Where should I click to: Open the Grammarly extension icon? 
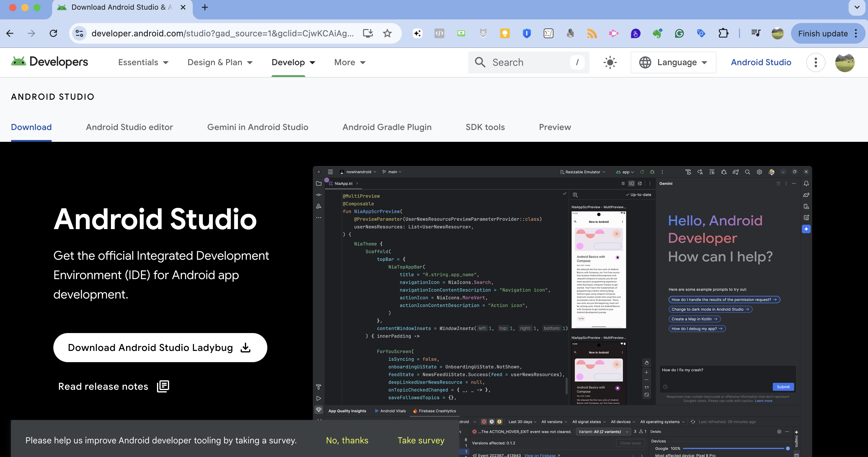pos(679,33)
